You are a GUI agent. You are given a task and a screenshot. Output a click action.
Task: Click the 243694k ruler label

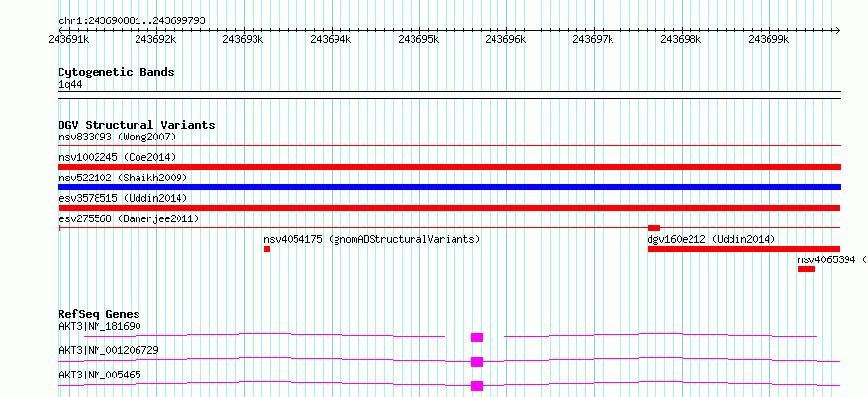(x=332, y=39)
